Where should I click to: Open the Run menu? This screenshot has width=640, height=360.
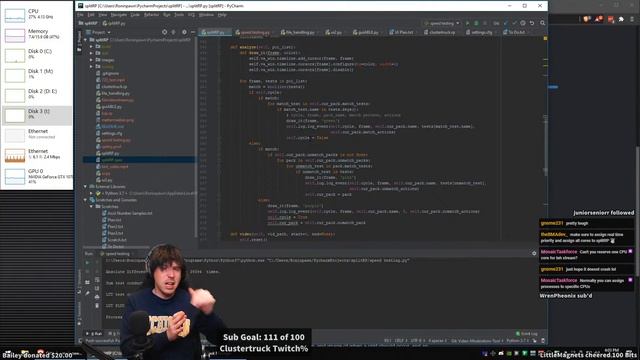click(167, 15)
